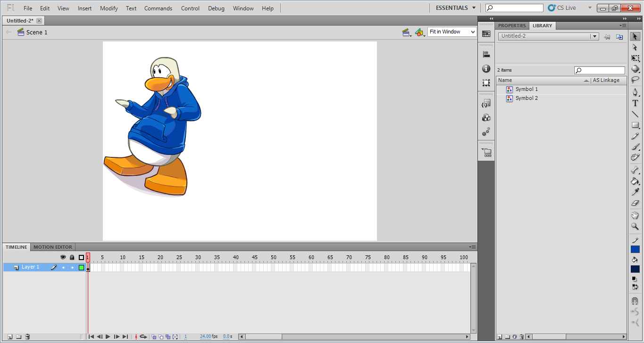This screenshot has width=644, height=343.
Task: Switch to the Motion Editor tab
Action: pos(53,247)
